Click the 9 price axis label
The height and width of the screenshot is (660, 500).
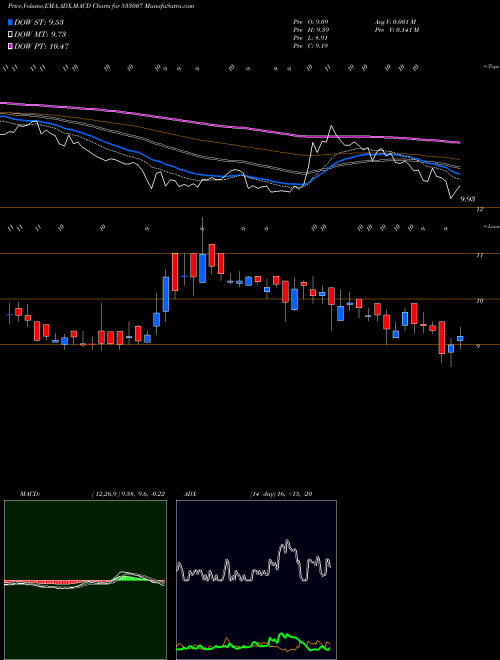click(x=478, y=346)
